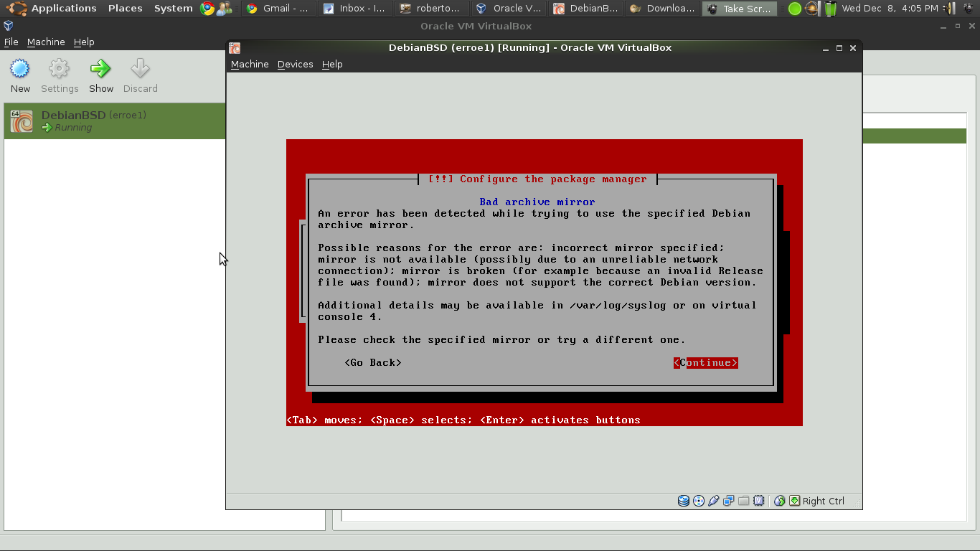This screenshot has height=551, width=980.
Task: Click the 'Bad archive mirror' heading
Action: (537, 202)
